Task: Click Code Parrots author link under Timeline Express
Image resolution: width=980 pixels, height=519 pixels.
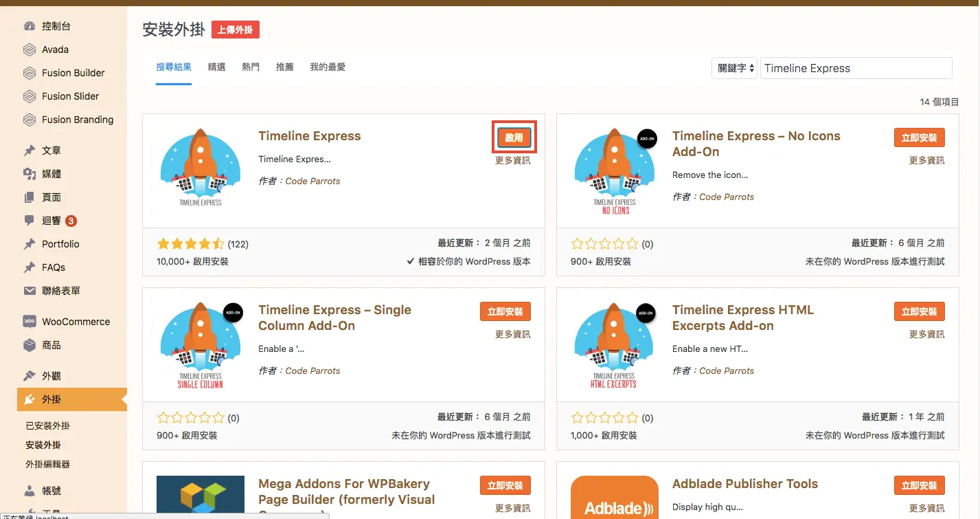Action: pos(312,181)
